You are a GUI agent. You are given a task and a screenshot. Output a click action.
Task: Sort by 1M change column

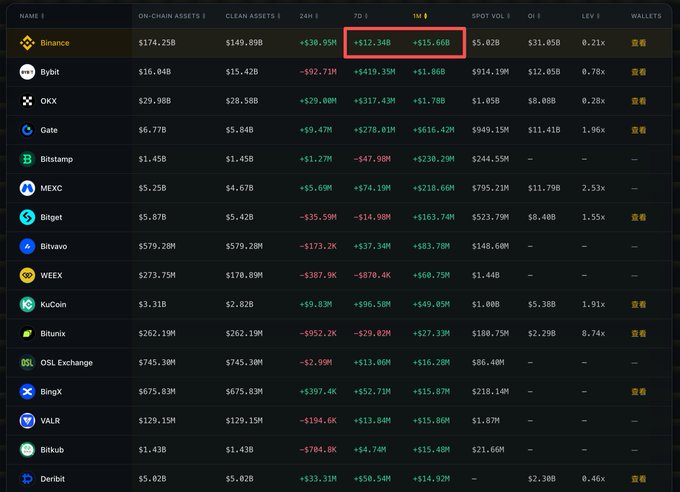coord(420,16)
